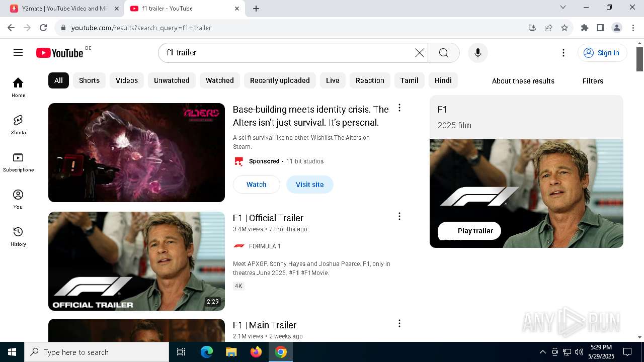Open options menu for F1 Official Trailer
644x362 pixels.
pyautogui.click(x=399, y=216)
